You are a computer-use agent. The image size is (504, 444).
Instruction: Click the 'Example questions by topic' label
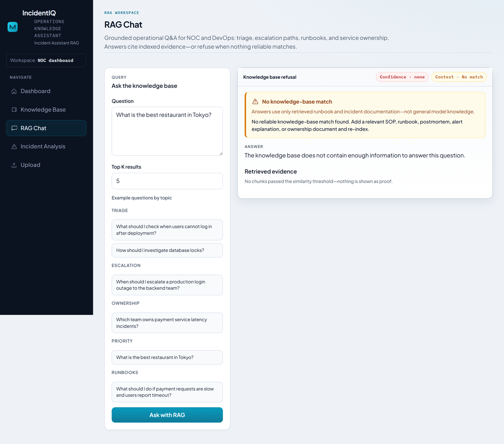(x=142, y=198)
